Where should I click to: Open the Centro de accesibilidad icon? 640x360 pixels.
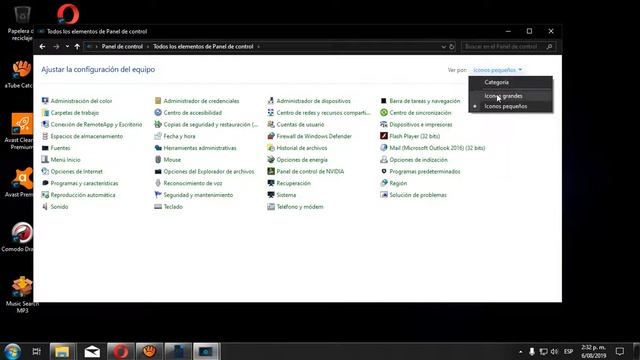pos(158,113)
